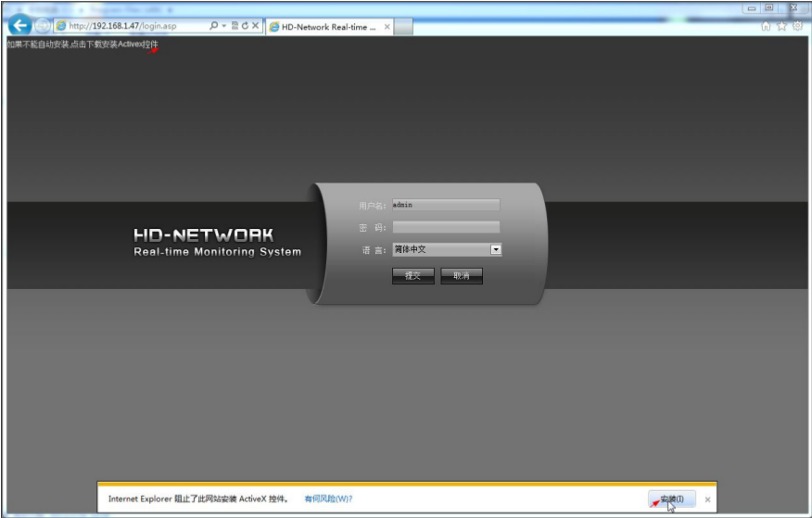Click the browser forward arrow button

(43, 25)
